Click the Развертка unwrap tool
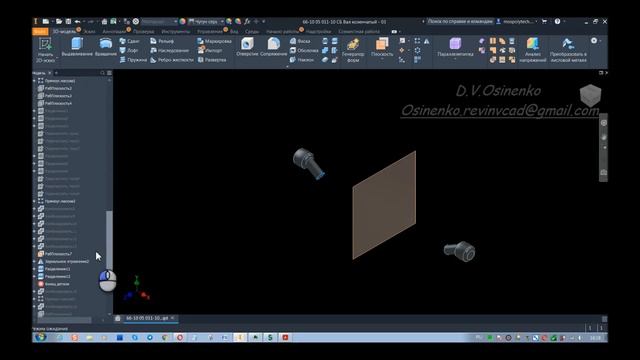 coord(212,60)
